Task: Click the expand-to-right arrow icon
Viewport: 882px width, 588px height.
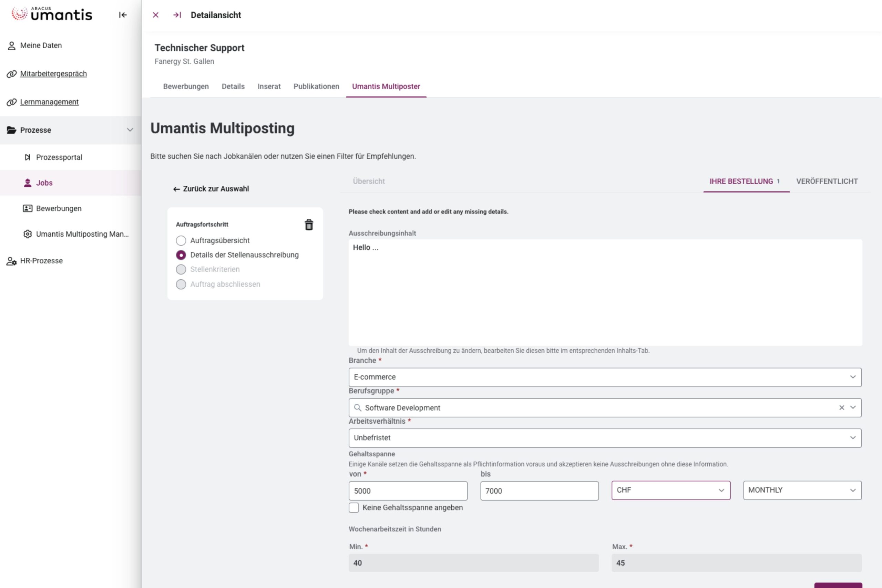Action: [x=177, y=15]
